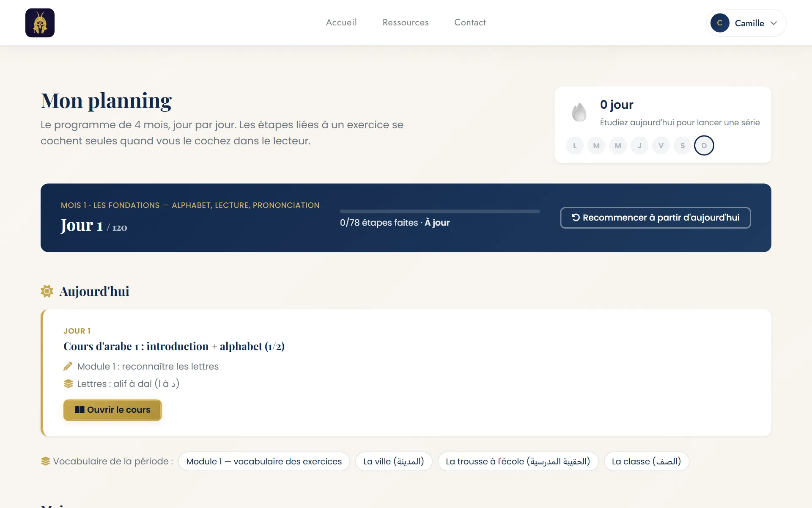Screen dimensions: 812x508
Task: Click the stack icon beside Lettres line
Action: click(x=69, y=384)
